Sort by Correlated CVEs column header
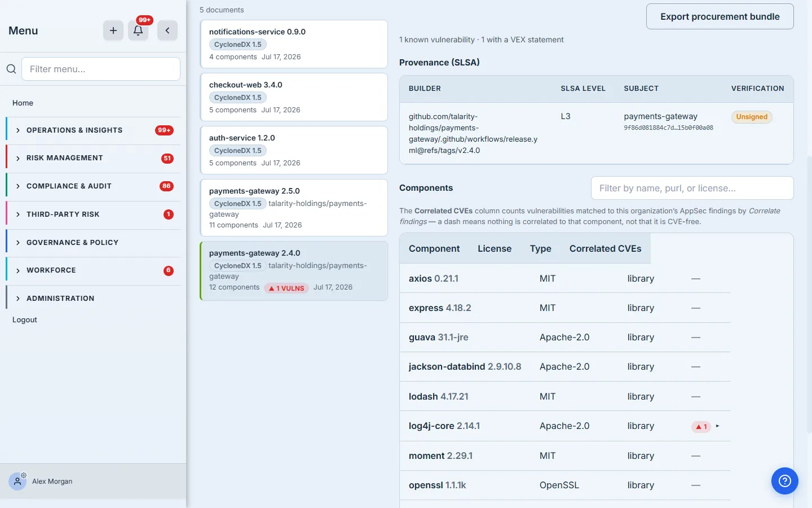Viewport: 812px width, 508px height. pos(606,248)
